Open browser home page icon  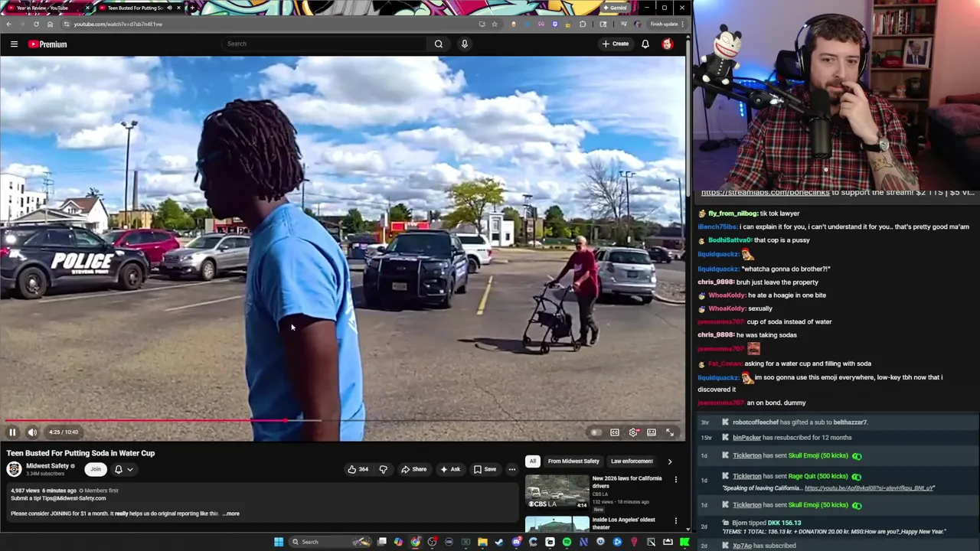(50, 24)
